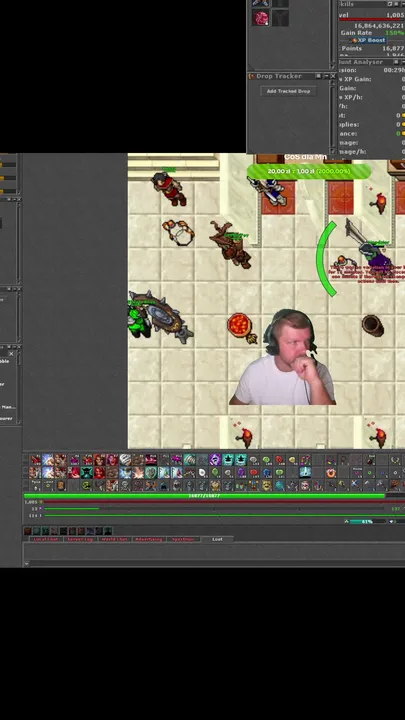The image size is (405, 720).
Task: Switch to the Loot chat tab
Action: point(217,539)
